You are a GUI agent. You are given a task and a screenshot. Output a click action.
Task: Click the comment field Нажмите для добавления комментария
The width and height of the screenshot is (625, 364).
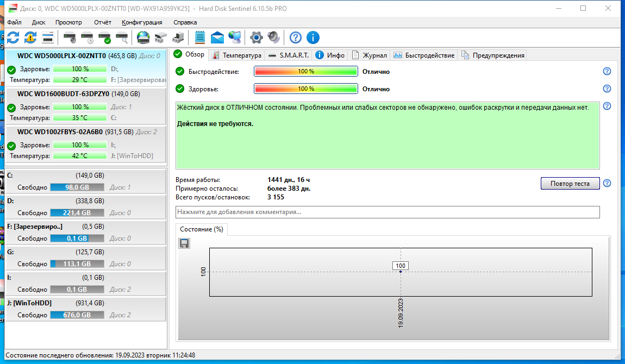coord(387,212)
